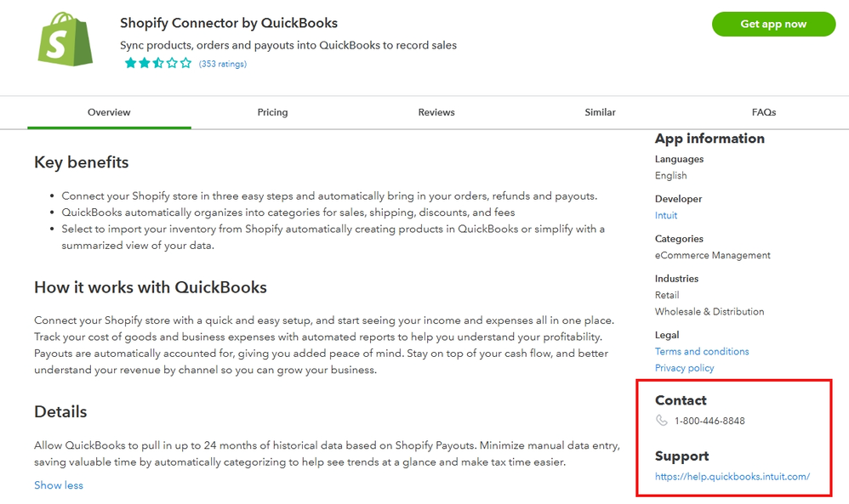Click the Shopify bag logo icon
Screen dimensions: 849x504
(x=66, y=38)
